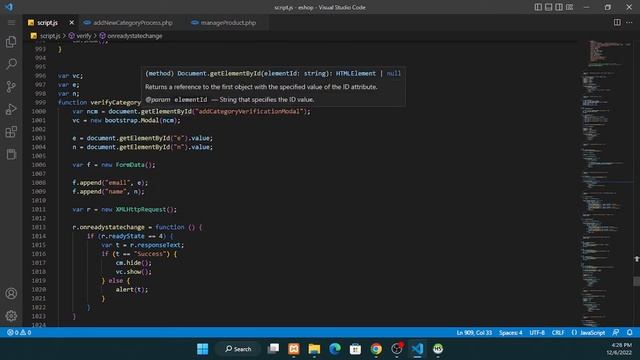Switch to manageProduct.php tab
Screen dimensions: 640x360
[228, 22]
